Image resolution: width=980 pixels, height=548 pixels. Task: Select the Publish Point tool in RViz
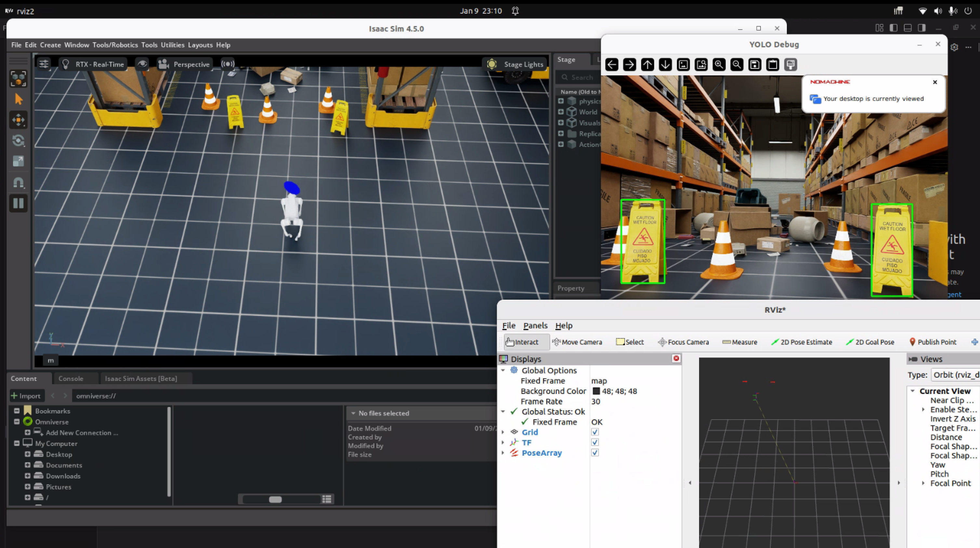click(x=933, y=342)
